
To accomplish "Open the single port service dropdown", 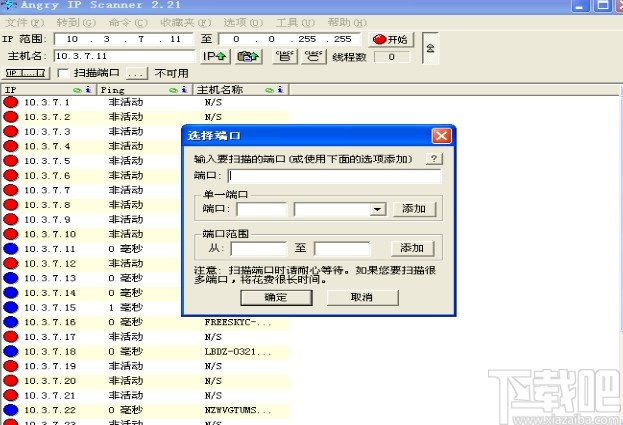I will click(377, 209).
